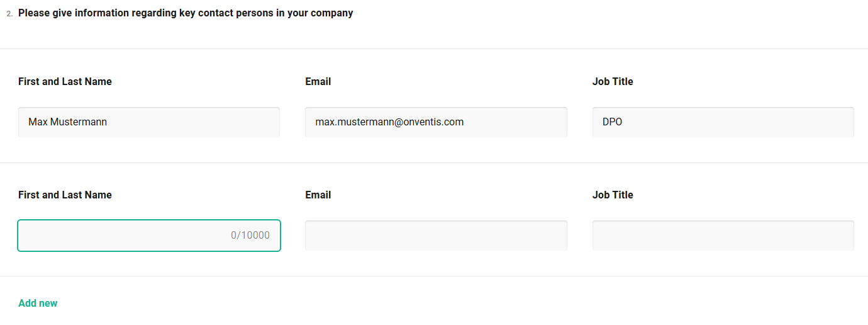Click the empty Email field in second contact row
The width and height of the screenshot is (868, 325).
click(436, 236)
